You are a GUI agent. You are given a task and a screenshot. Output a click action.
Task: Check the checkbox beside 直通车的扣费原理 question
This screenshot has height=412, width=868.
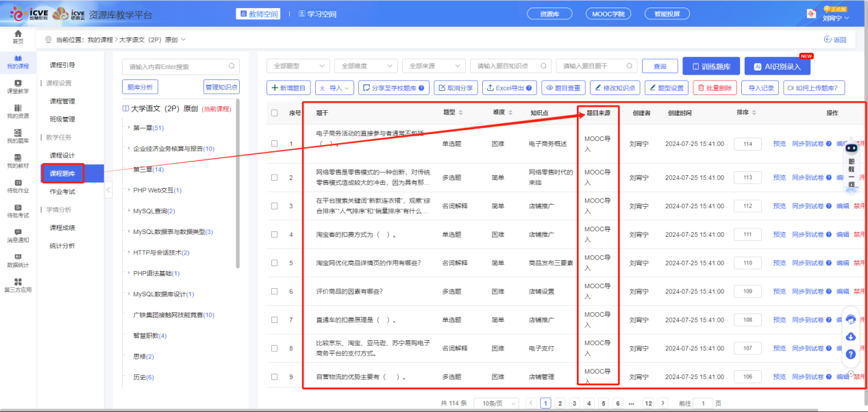274,320
